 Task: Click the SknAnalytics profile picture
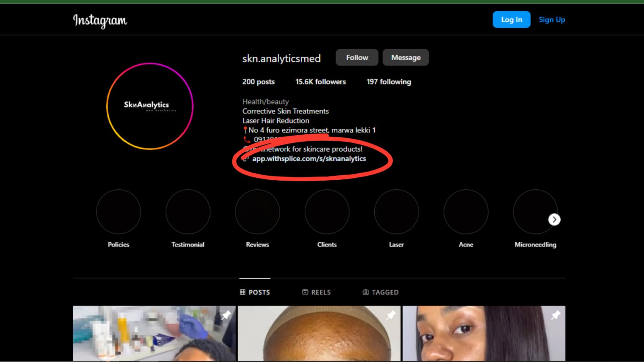[x=150, y=106]
